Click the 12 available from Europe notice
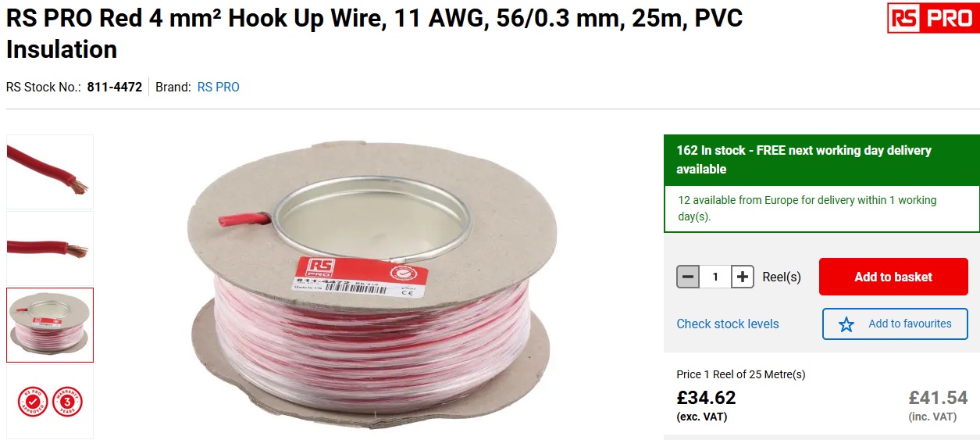Image resolution: width=980 pixels, height=440 pixels. (821, 209)
